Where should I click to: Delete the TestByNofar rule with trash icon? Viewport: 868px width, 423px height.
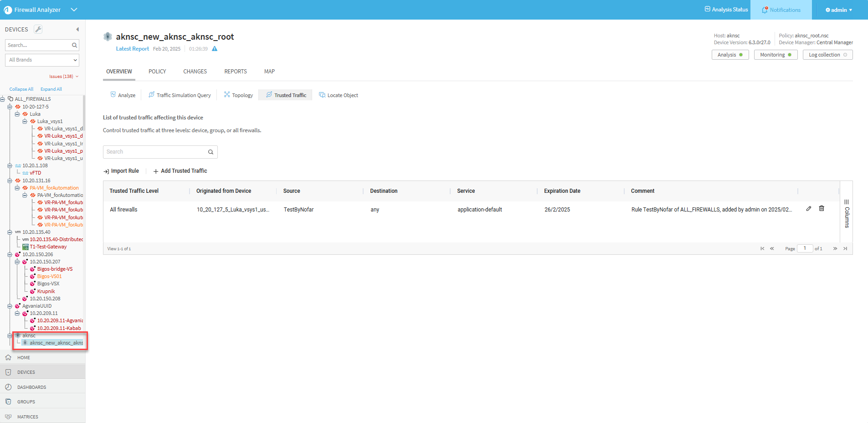(822, 209)
